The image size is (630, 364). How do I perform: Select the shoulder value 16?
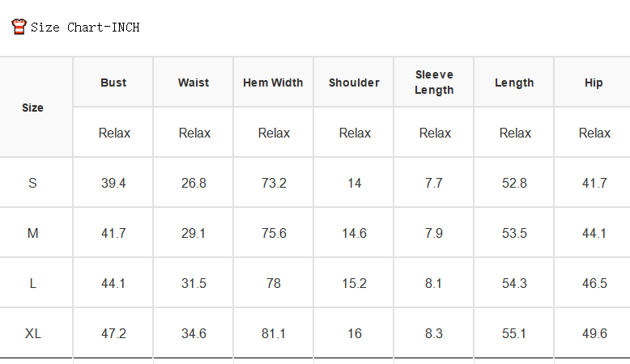point(355,333)
